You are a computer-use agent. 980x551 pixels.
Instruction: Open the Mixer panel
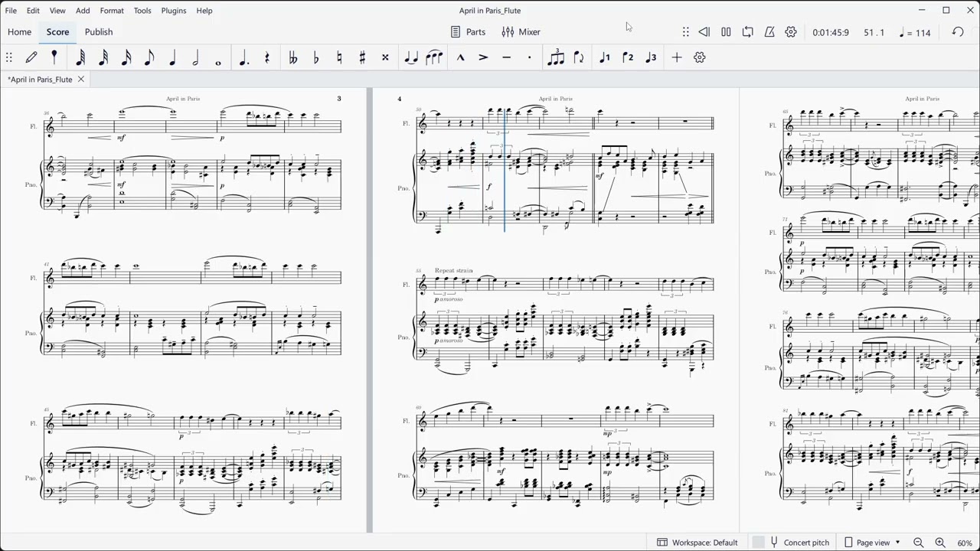point(521,32)
